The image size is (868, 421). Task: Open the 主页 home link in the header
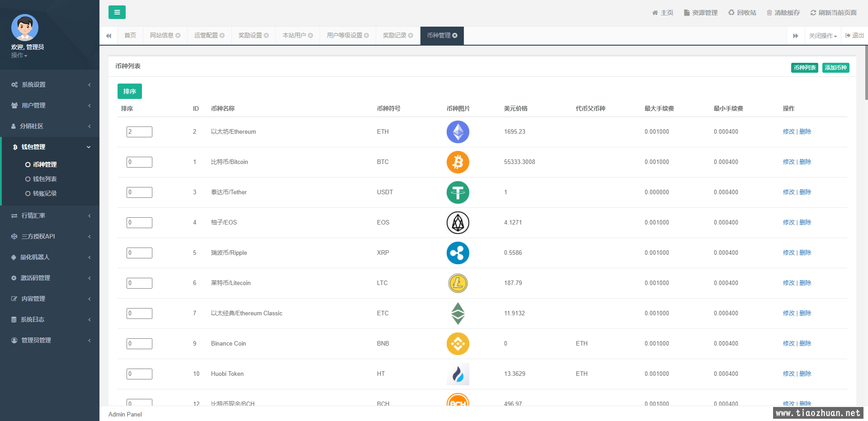tap(663, 13)
